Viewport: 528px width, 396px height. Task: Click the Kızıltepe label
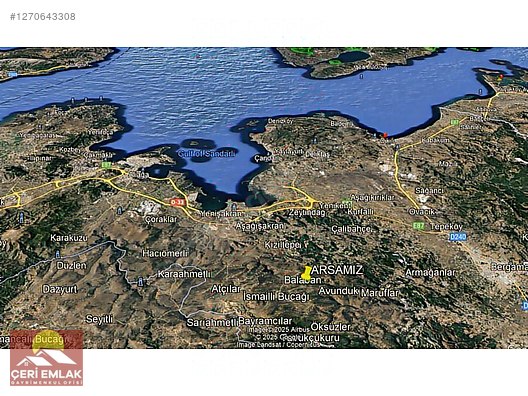click(x=282, y=245)
